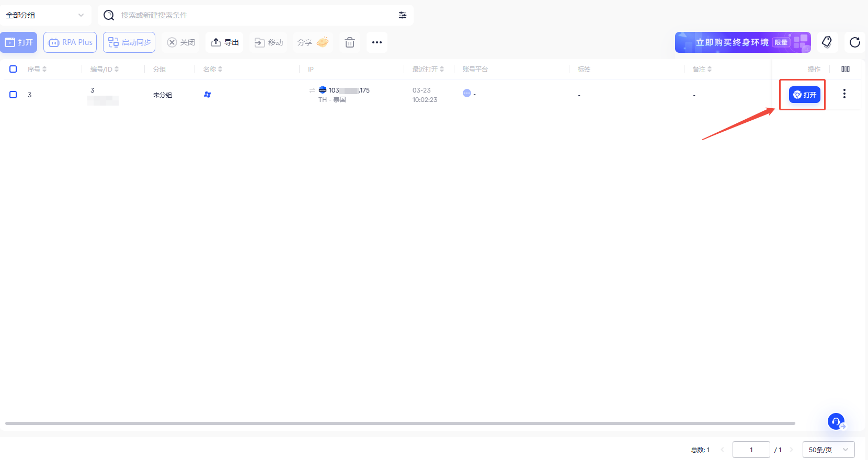Click the search magnifier icon

click(109, 15)
